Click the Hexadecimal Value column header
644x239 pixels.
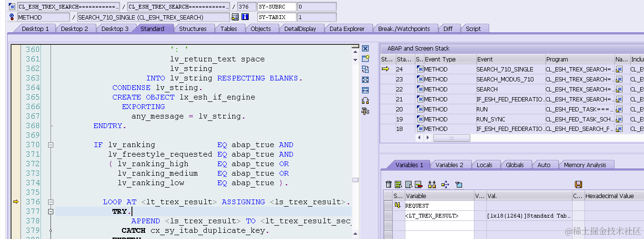[614, 196]
